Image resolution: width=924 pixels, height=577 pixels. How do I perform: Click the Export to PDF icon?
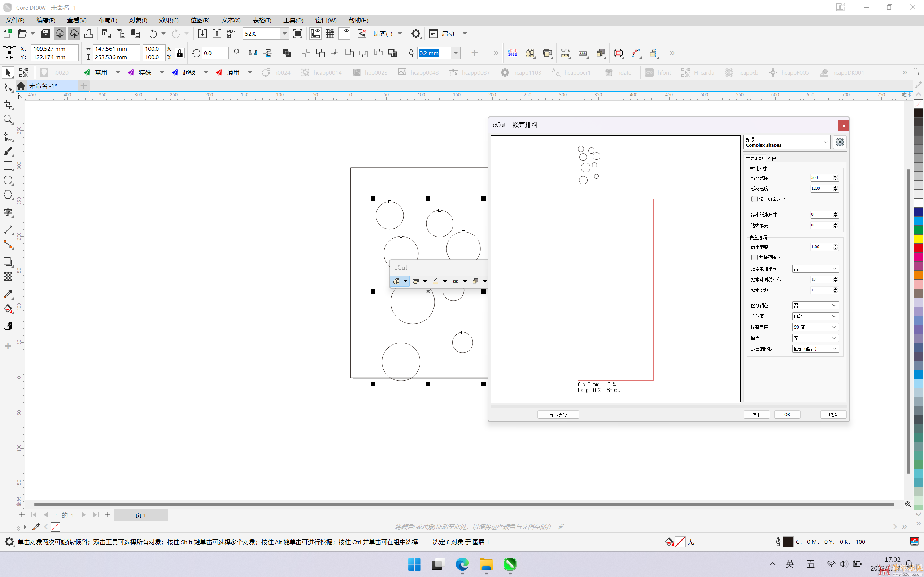[231, 34]
